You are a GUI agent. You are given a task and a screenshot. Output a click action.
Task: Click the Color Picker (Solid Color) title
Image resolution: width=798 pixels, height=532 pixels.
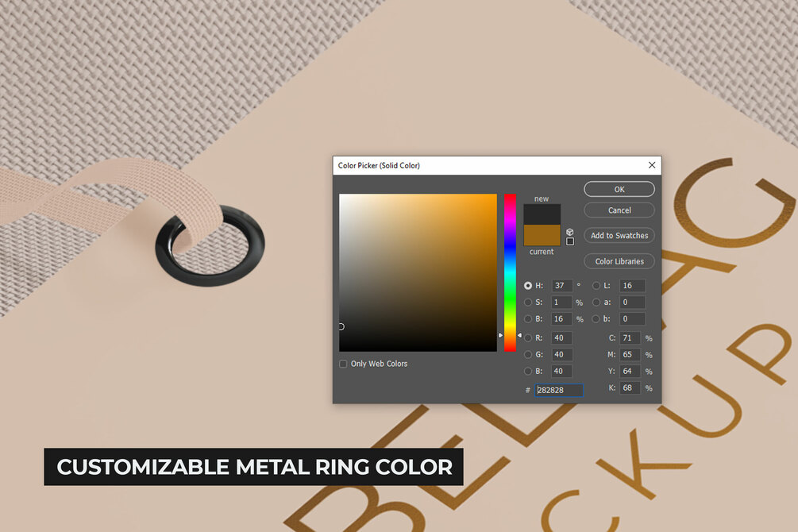pyautogui.click(x=380, y=165)
